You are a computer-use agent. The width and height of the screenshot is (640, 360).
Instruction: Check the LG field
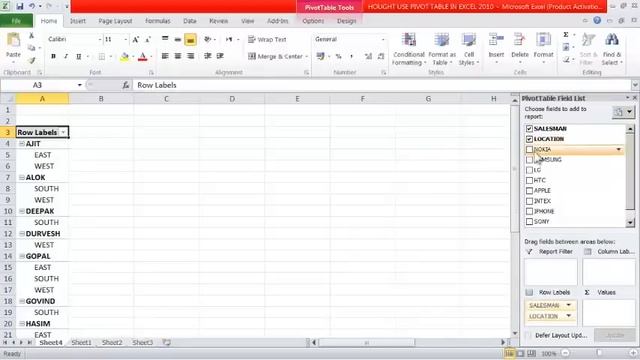[529, 170]
